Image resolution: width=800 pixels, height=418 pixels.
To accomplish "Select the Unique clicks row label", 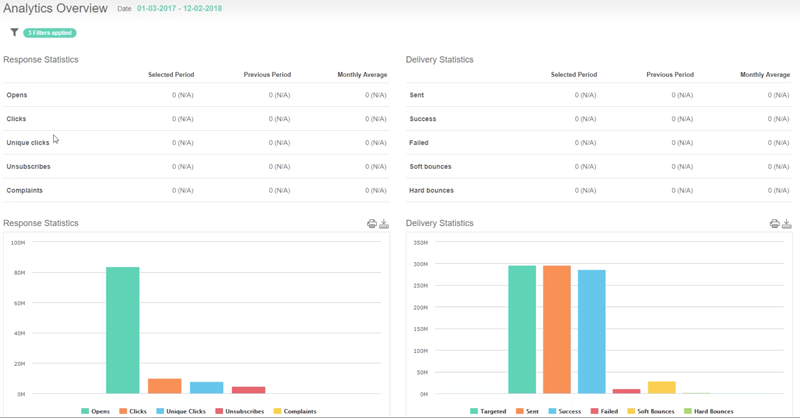I will pos(28,143).
